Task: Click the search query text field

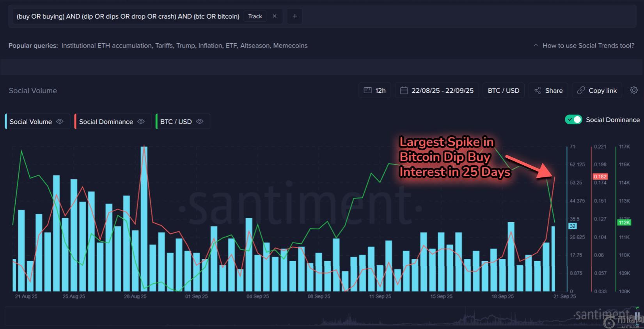Action: tap(128, 16)
